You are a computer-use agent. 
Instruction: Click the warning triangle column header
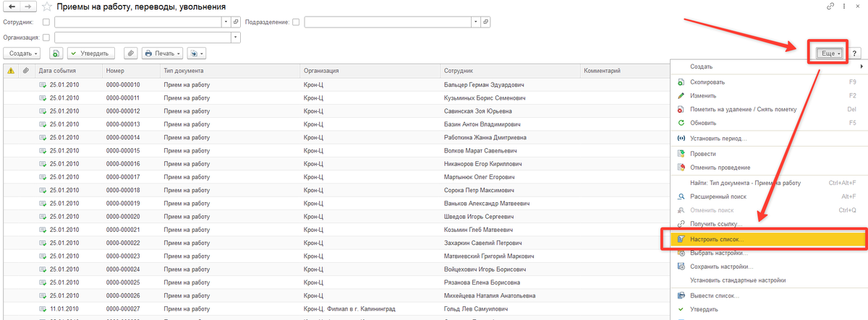click(11, 71)
